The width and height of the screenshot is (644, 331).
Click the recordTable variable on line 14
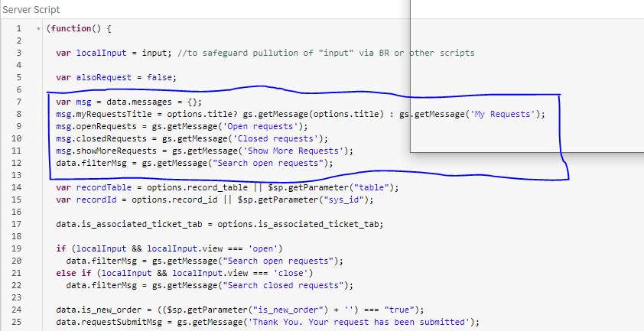(x=104, y=187)
